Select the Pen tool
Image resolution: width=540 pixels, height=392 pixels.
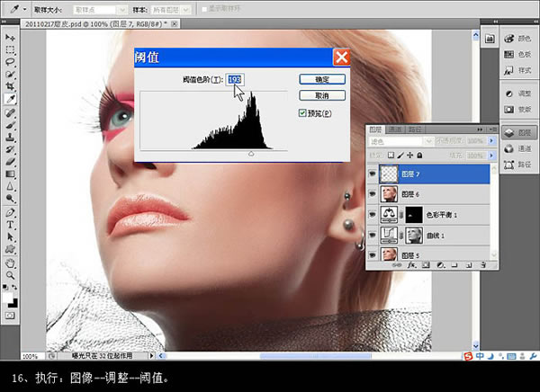[10, 212]
